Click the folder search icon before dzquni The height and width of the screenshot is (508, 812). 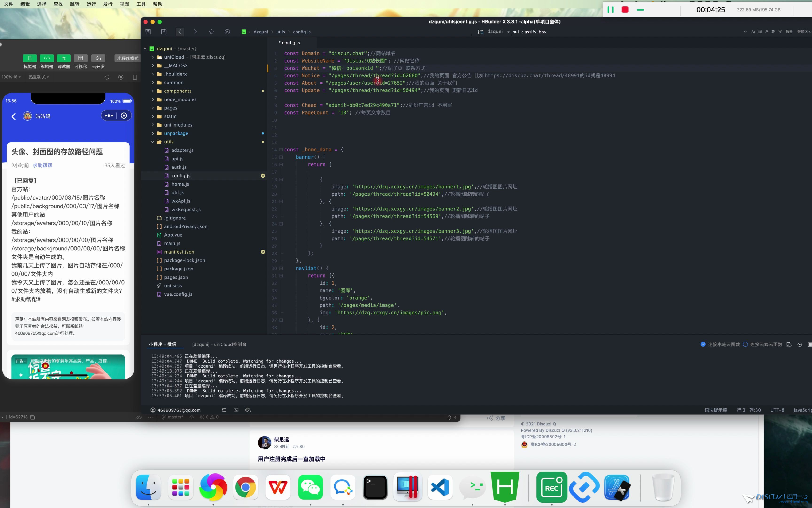coord(480,32)
